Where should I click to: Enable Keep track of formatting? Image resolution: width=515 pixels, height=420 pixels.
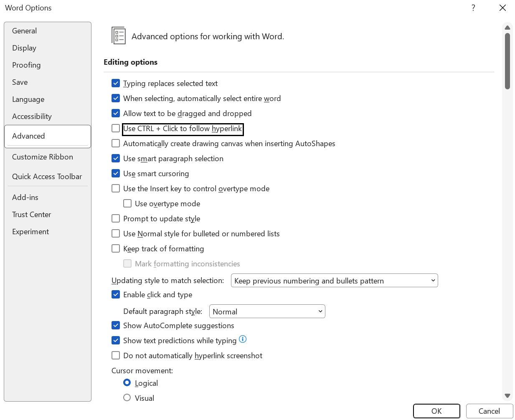click(116, 249)
